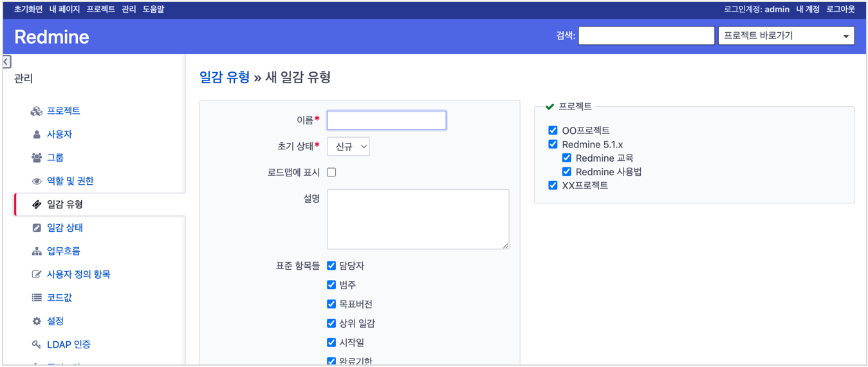The image size is (868, 367).
Task: Click the 로그아웃 link
Action: tap(841, 10)
